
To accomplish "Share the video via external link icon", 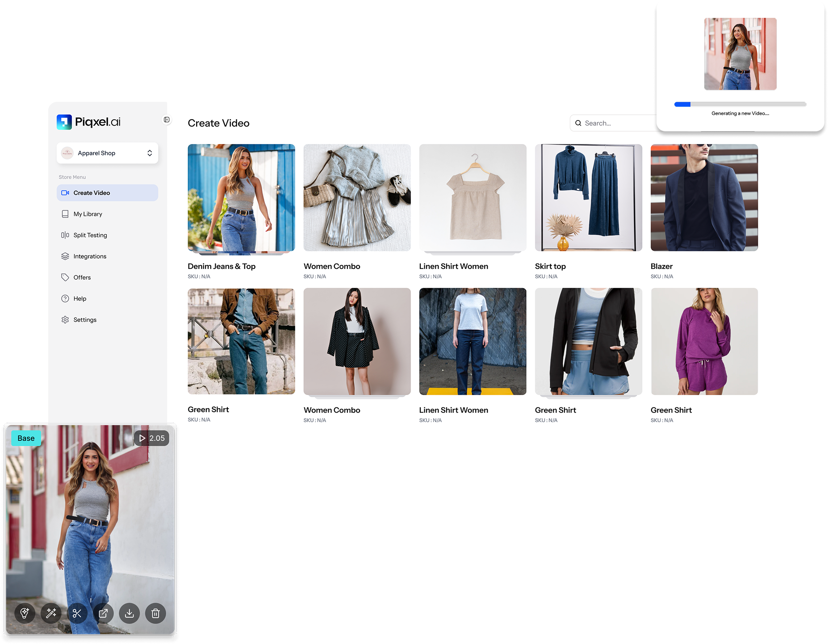I will tap(103, 613).
